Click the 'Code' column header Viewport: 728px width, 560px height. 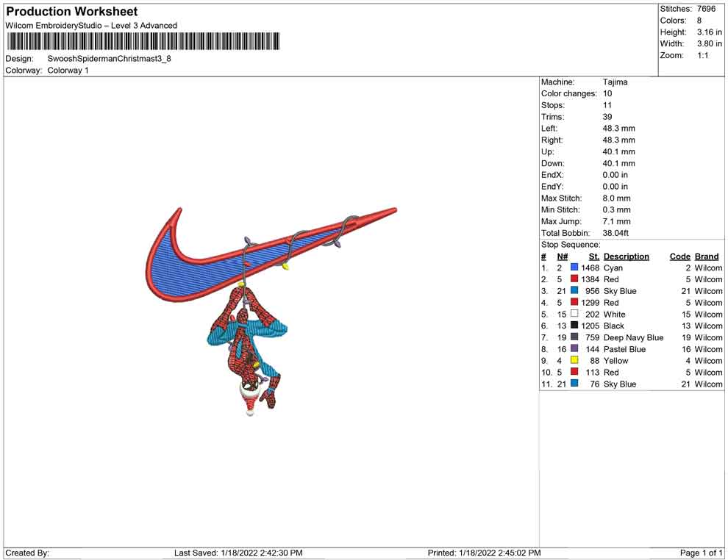pyautogui.click(x=680, y=256)
